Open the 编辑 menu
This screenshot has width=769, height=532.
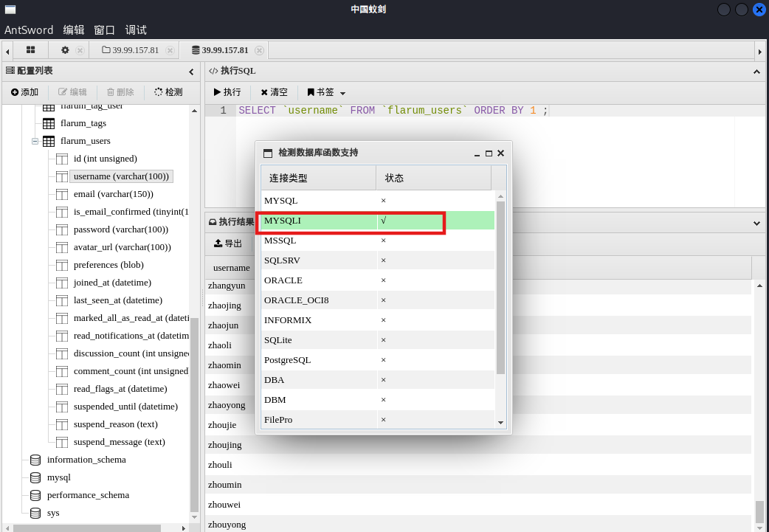[74, 30]
